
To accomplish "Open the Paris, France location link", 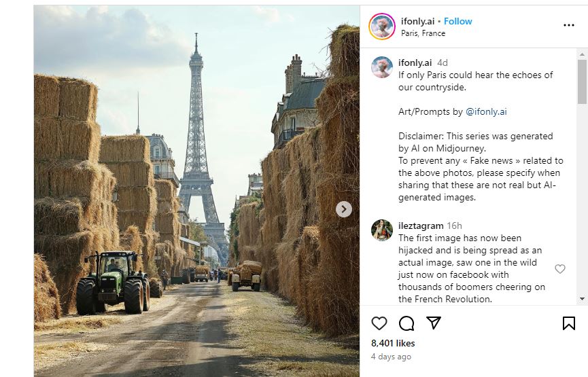I will point(423,33).
